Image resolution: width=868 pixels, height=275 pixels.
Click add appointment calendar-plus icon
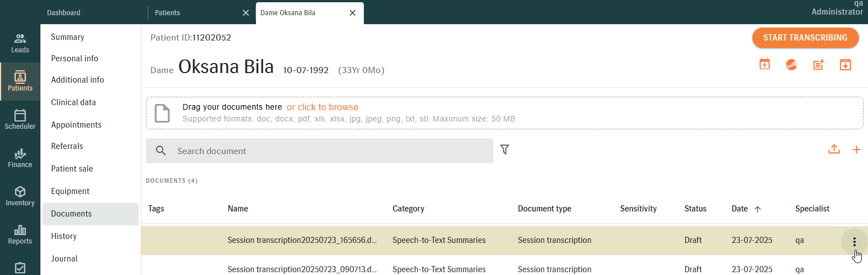[764, 64]
